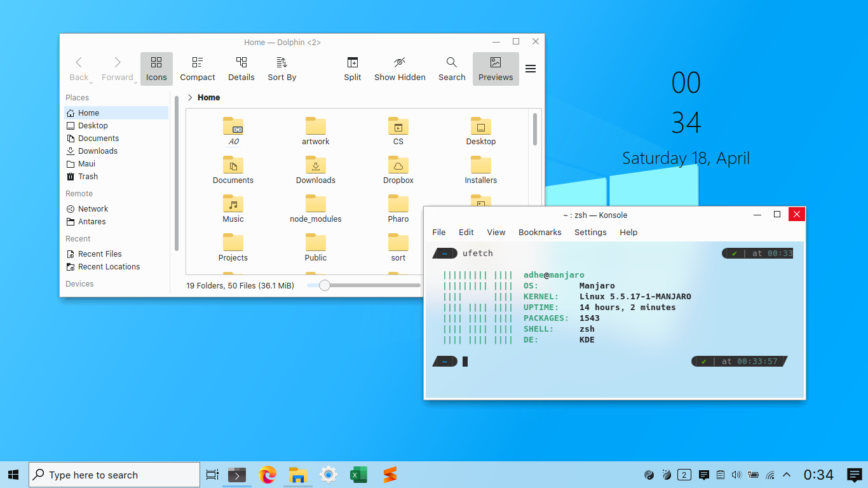This screenshot has width=868, height=488.
Task: Open the Konsole terminal taskbar icon
Action: point(237,475)
